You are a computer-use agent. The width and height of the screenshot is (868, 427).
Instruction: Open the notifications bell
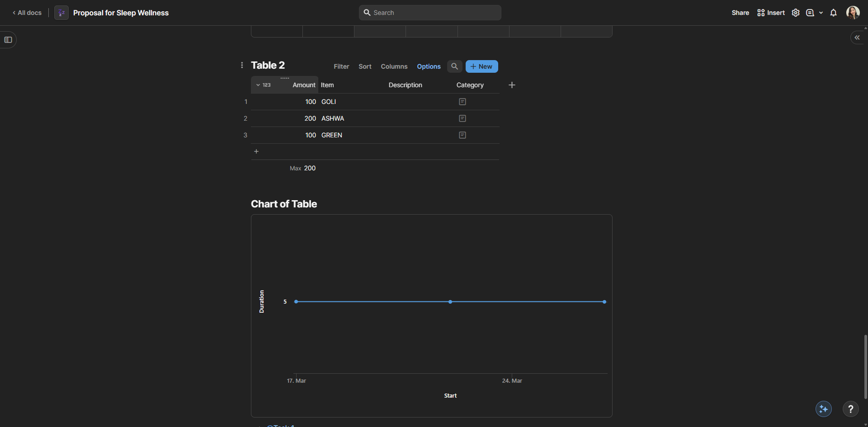click(x=833, y=13)
